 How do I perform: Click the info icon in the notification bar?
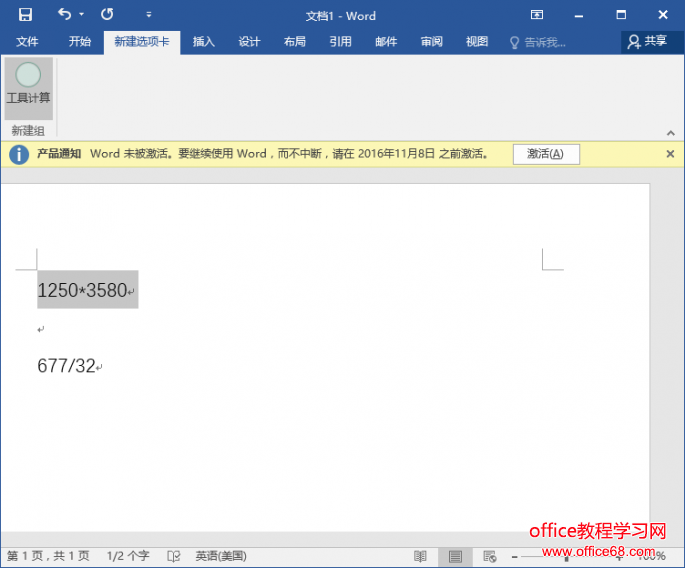(x=19, y=154)
